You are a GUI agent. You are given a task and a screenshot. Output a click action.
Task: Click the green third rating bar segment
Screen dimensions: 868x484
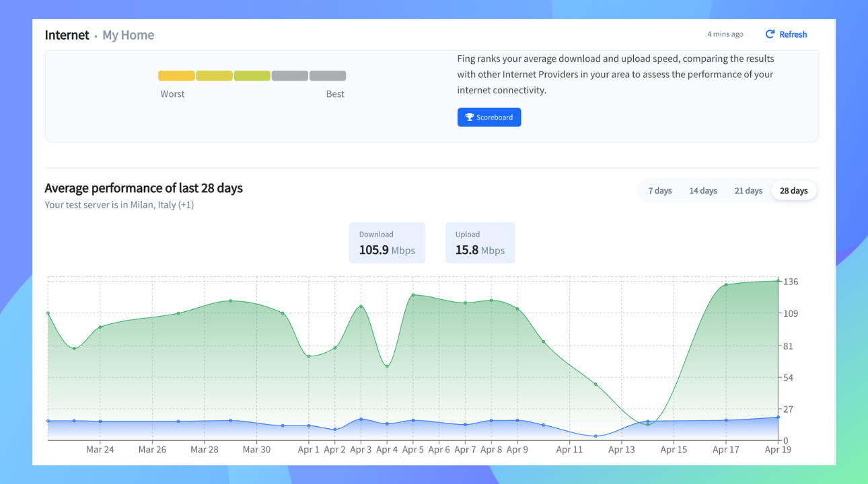252,76
